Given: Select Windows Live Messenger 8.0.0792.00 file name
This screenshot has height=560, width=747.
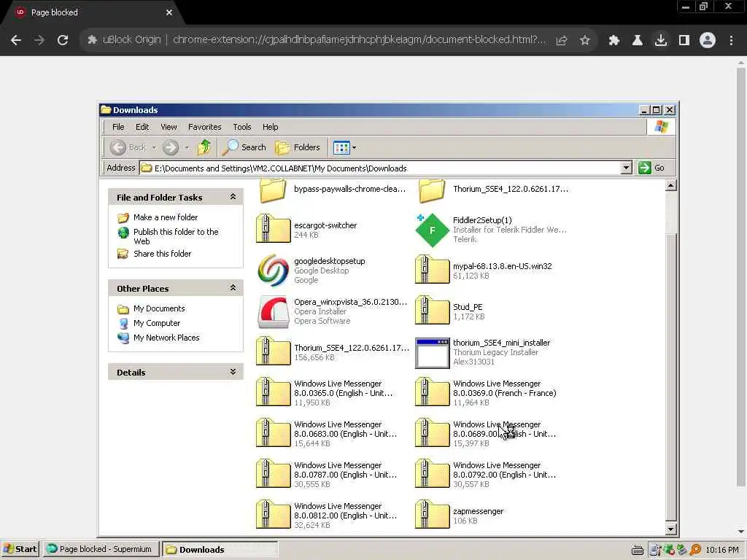Looking at the screenshot, I should point(505,470).
